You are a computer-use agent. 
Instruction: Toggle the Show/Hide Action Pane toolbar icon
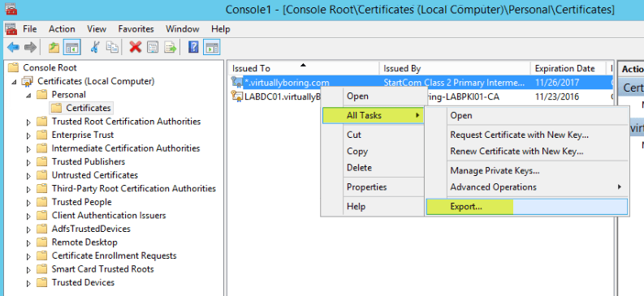212,48
